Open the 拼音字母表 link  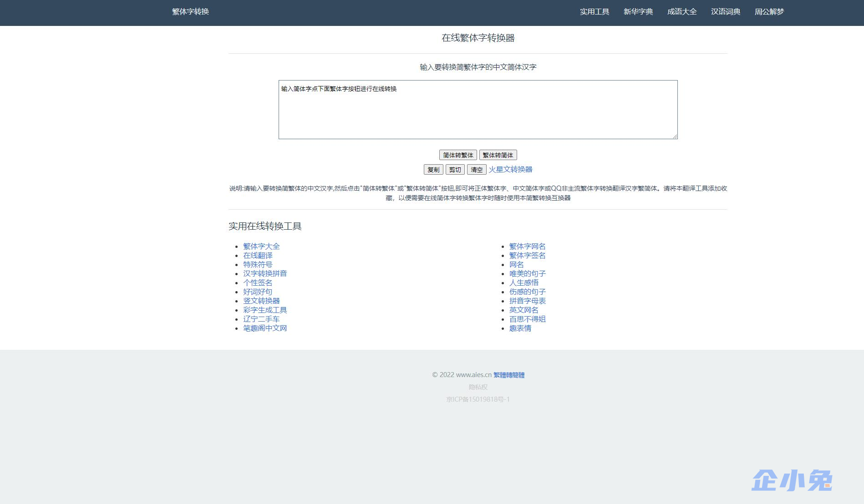[527, 301]
